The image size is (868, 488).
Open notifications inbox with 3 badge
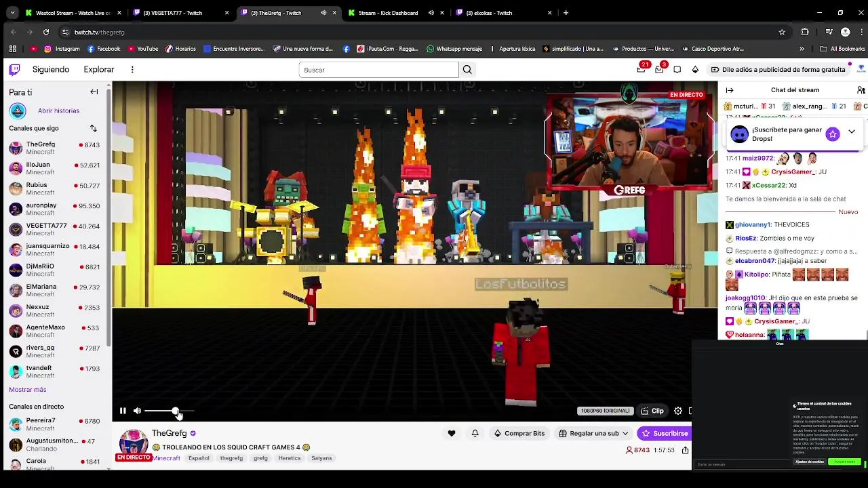(659, 69)
